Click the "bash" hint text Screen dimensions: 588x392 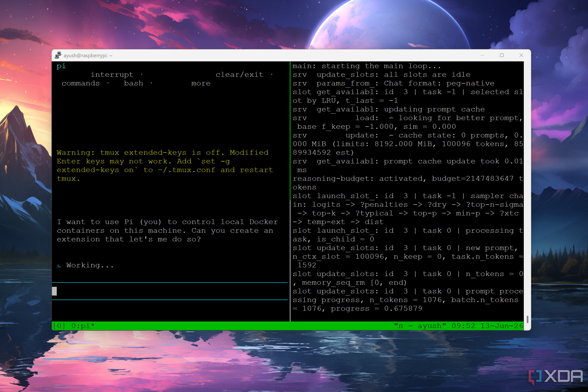click(134, 83)
